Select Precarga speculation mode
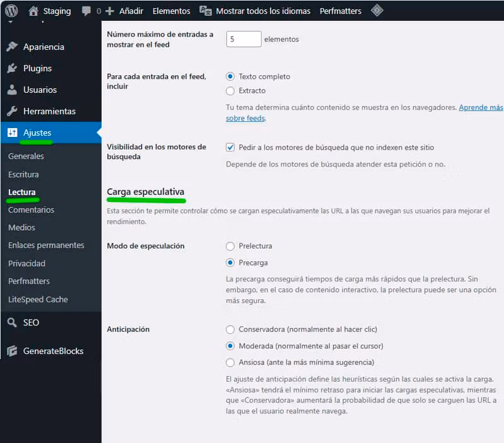 coord(230,263)
